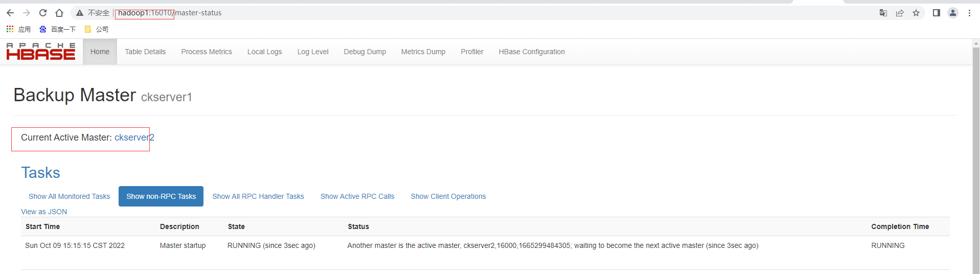Open the 应用 apps grid bookmark
The height and width of the screenshot is (274, 980).
click(18, 29)
